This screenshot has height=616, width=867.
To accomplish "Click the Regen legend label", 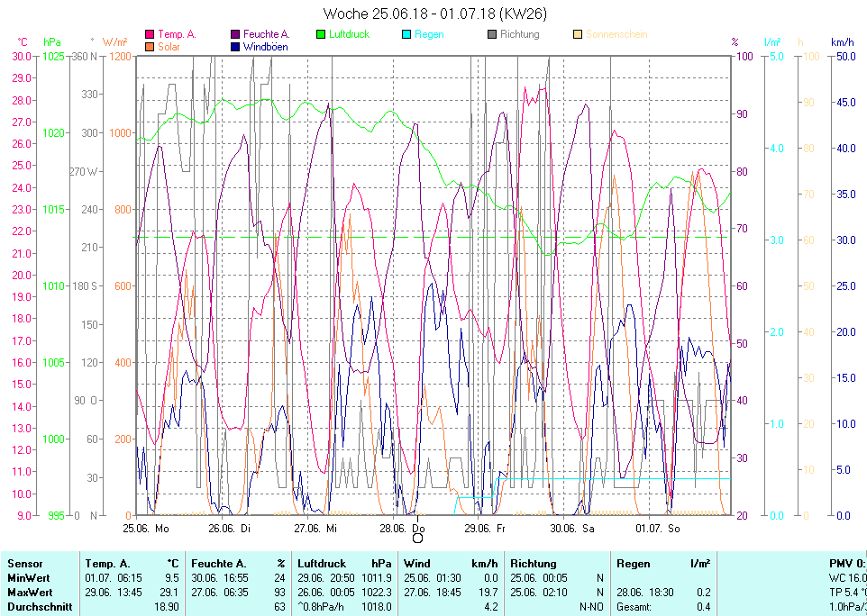I will coord(429,34).
